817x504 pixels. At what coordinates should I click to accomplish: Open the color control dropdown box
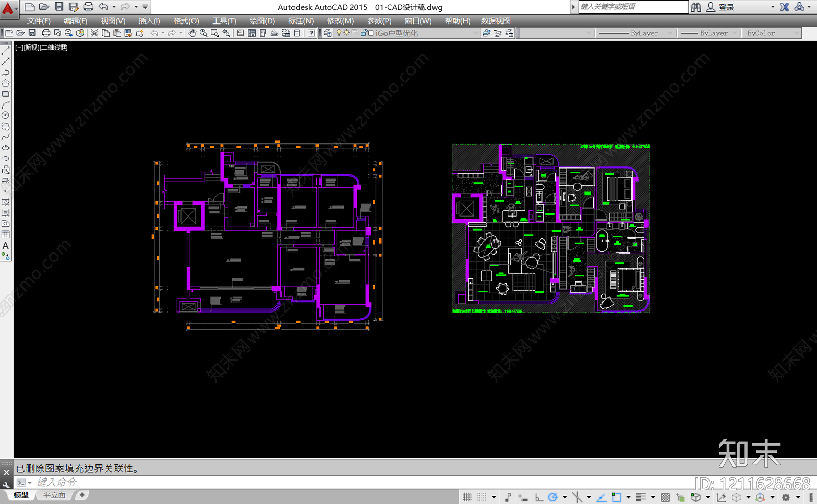pyautogui.click(x=556, y=33)
